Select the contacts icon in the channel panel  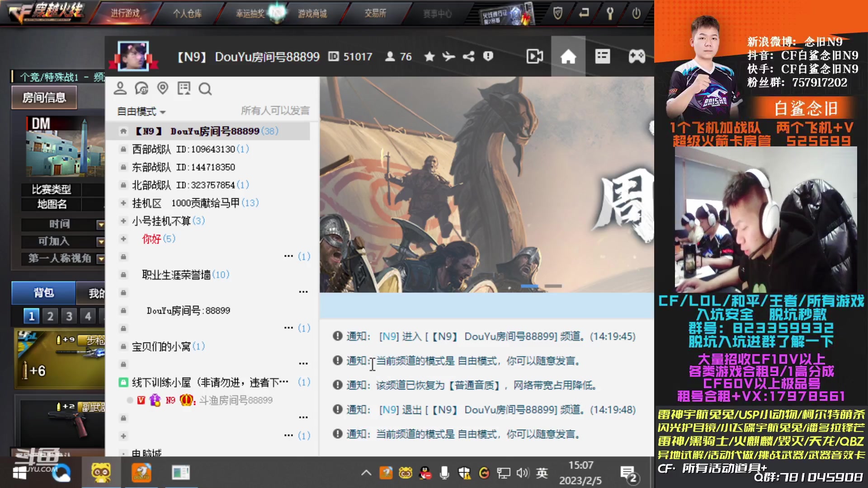[x=120, y=89]
